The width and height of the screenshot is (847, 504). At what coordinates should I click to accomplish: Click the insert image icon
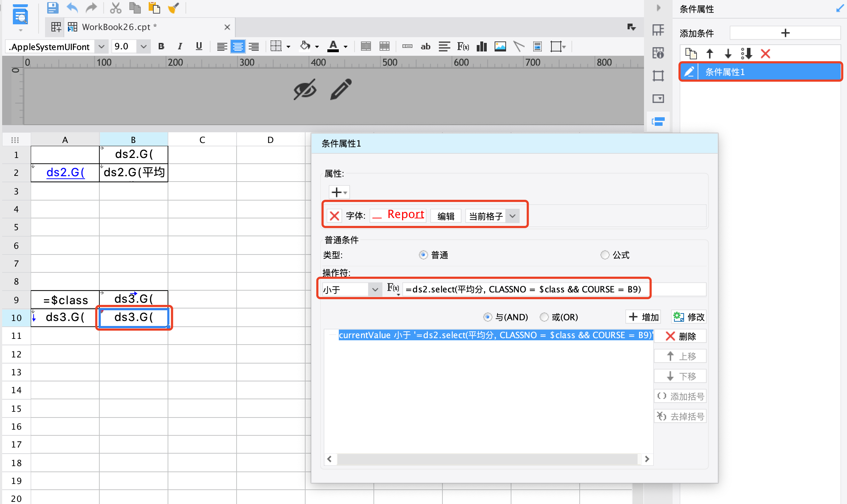(500, 46)
